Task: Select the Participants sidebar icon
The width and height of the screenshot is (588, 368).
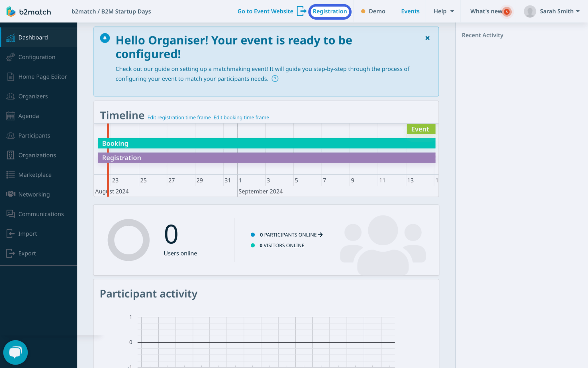Action: pyautogui.click(x=11, y=136)
